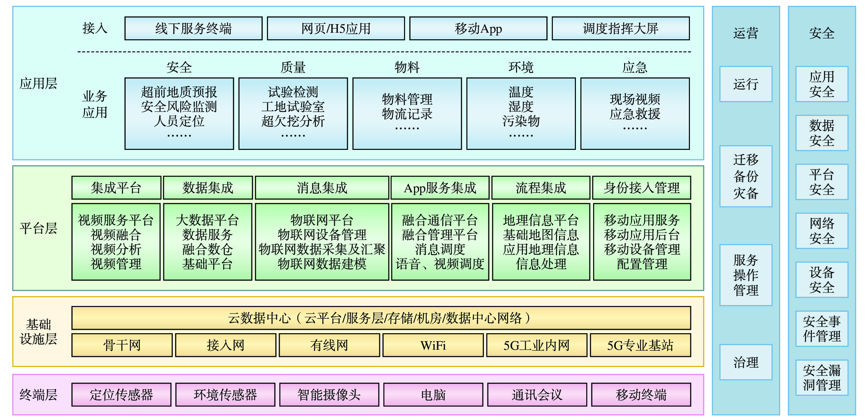The height and width of the screenshot is (419, 868).
Task: Click the 智能摄像头 terminal box
Action: (x=329, y=395)
